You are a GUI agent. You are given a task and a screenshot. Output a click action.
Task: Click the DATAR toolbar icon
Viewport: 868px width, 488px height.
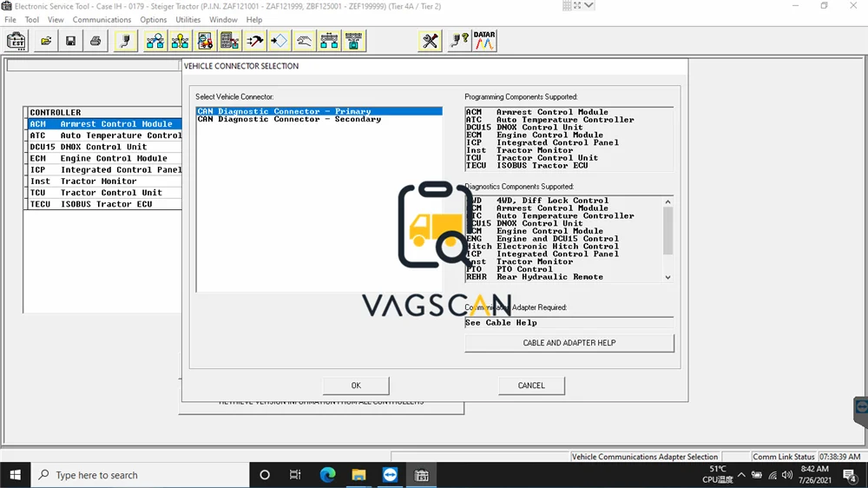(484, 41)
